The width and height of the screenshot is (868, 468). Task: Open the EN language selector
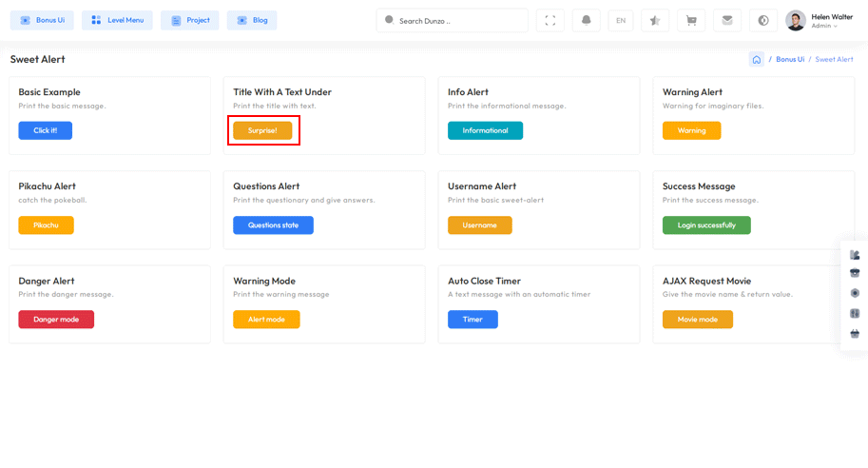coord(621,20)
